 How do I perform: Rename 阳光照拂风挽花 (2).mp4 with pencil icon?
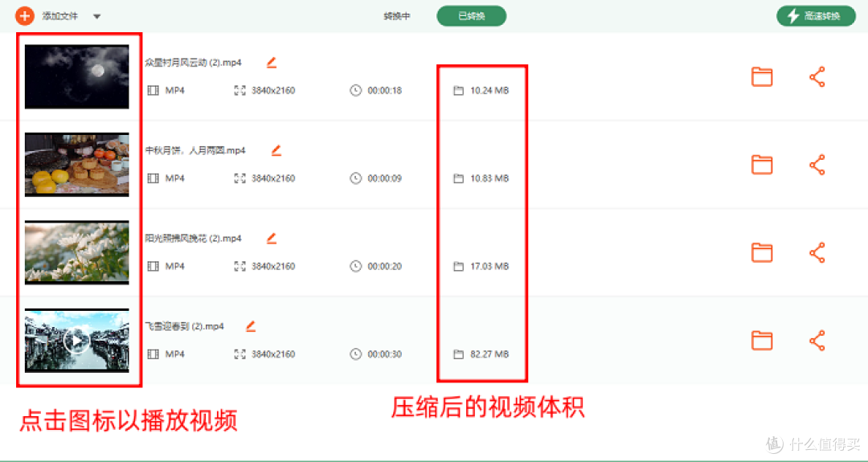(x=272, y=239)
